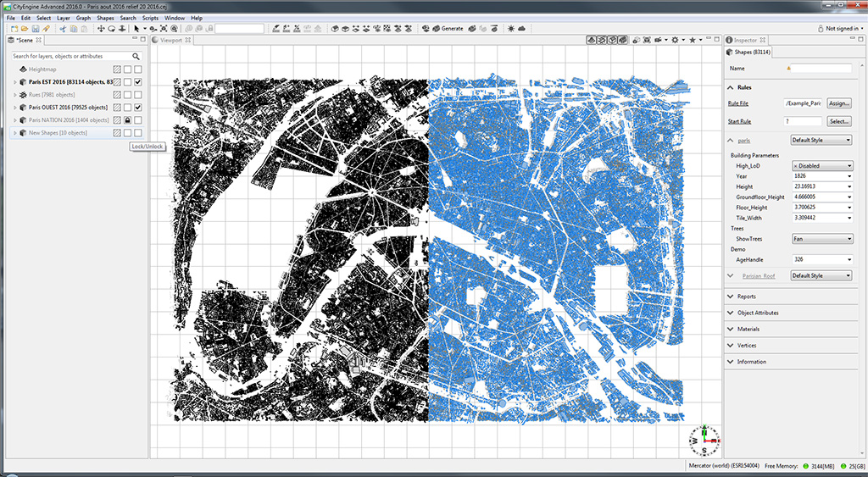The height and width of the screenshot is (477, 868).
Task: Activate the Selection arrow tool
Action: 136,29
